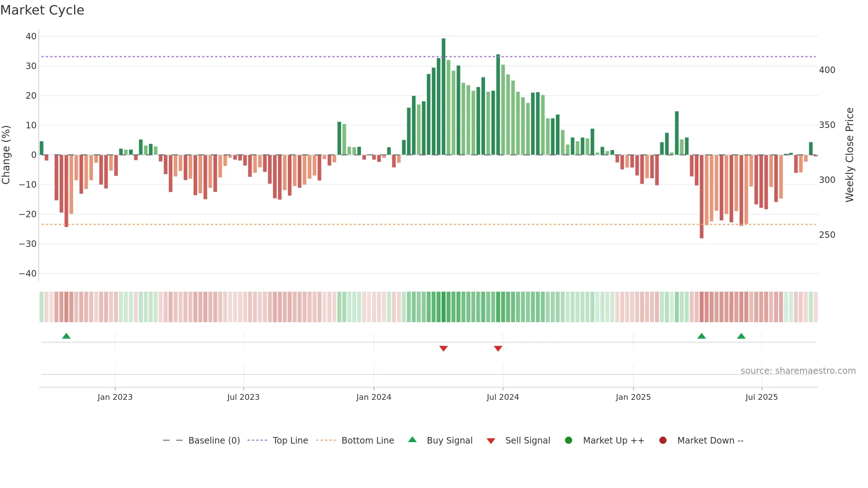This screenshot has width=868, height=488.
Task: Click the Market Cycle chart title
Action: [42, 10]
